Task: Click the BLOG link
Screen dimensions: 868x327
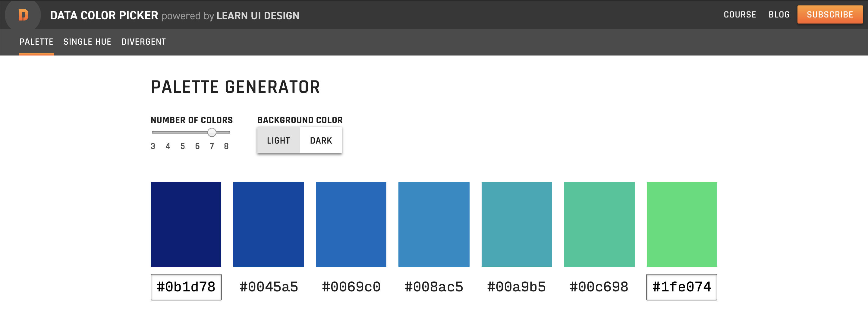Action: 778,15
